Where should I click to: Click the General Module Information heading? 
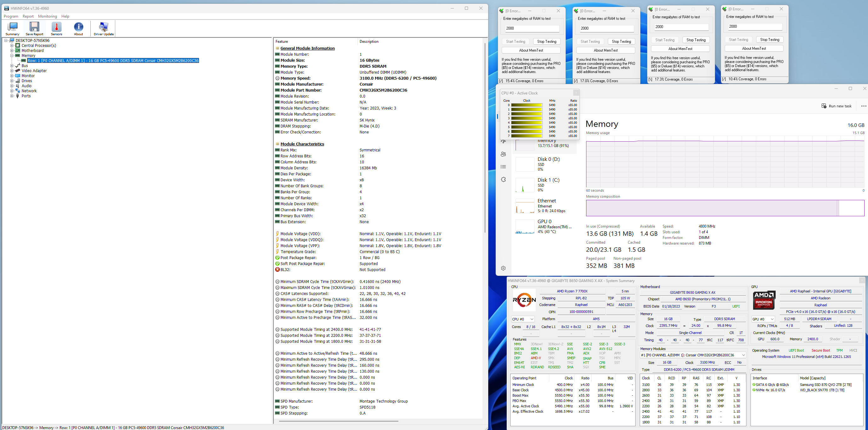point(307,48)
